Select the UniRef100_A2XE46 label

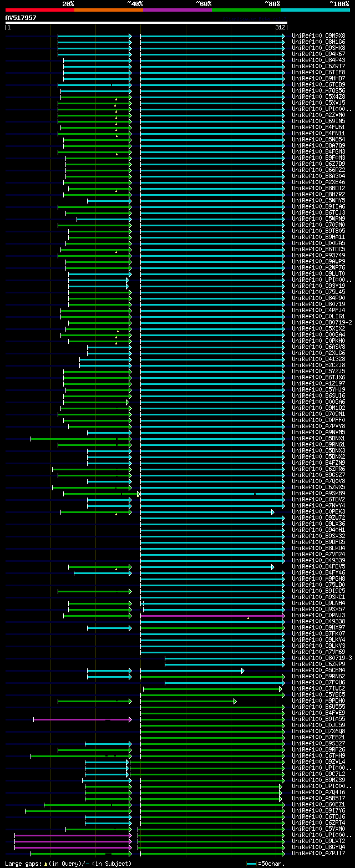318,182
